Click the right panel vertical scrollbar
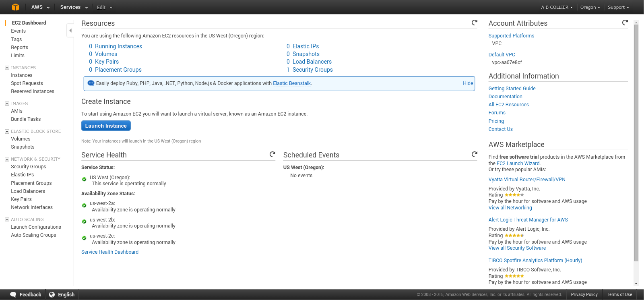 [636, 141]
